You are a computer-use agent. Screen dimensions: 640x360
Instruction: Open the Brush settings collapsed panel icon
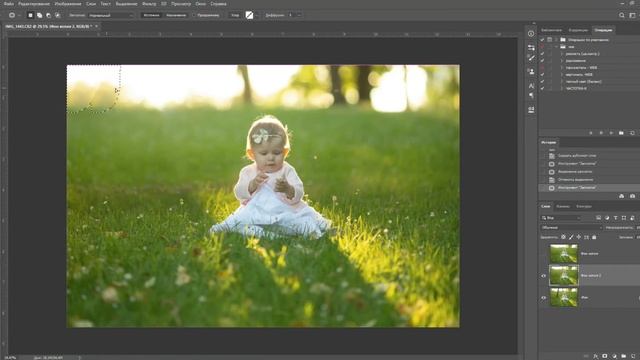click(x=531, y=58)
